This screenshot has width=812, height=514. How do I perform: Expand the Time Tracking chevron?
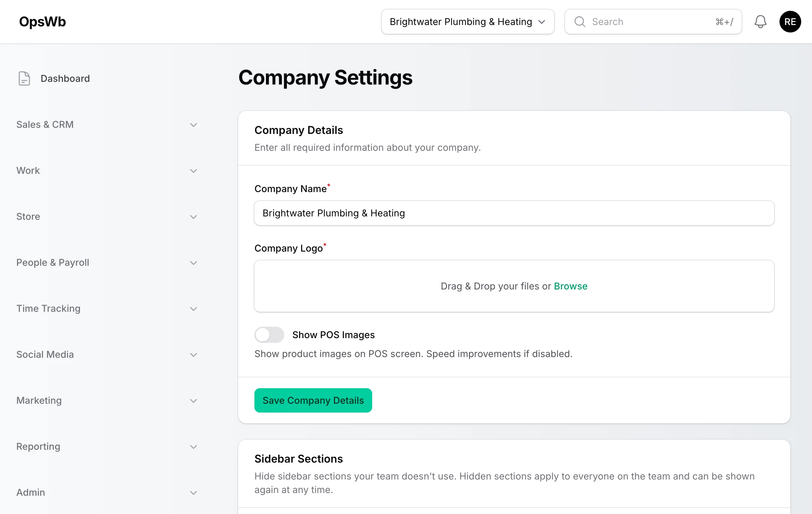coord(194,309)
